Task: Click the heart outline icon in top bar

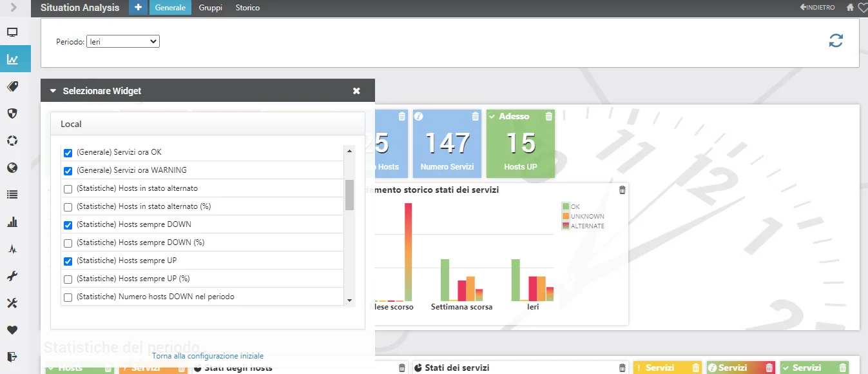Action: (x=863, y=8)
